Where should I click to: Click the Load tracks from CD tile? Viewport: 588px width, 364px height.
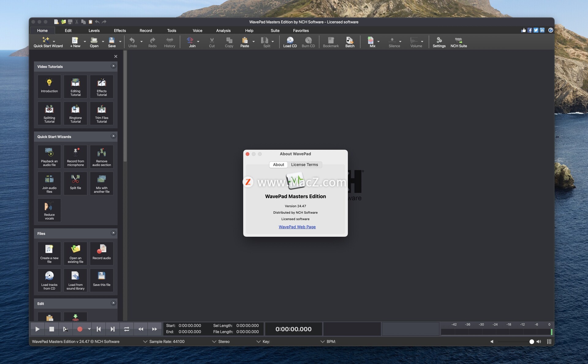49,280
